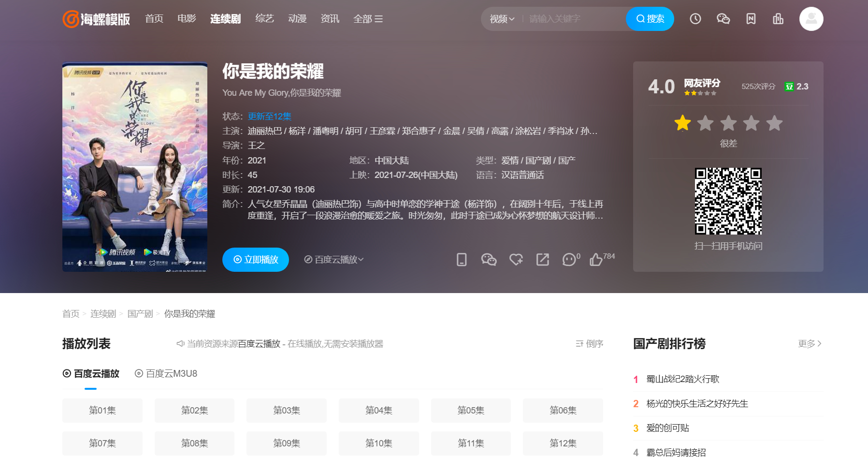Go to 首页 in navigation bar

pyautogui.click(x=154, y=19)
